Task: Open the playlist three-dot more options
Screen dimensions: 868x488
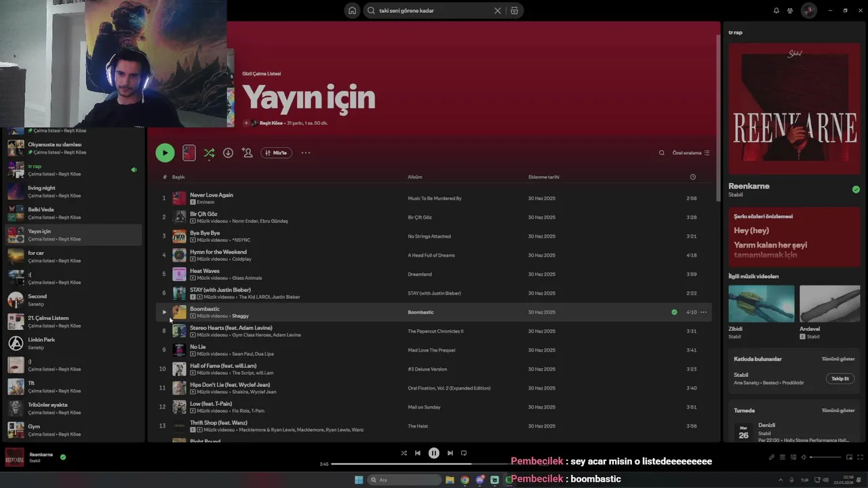Action: (x=306, y=153)
